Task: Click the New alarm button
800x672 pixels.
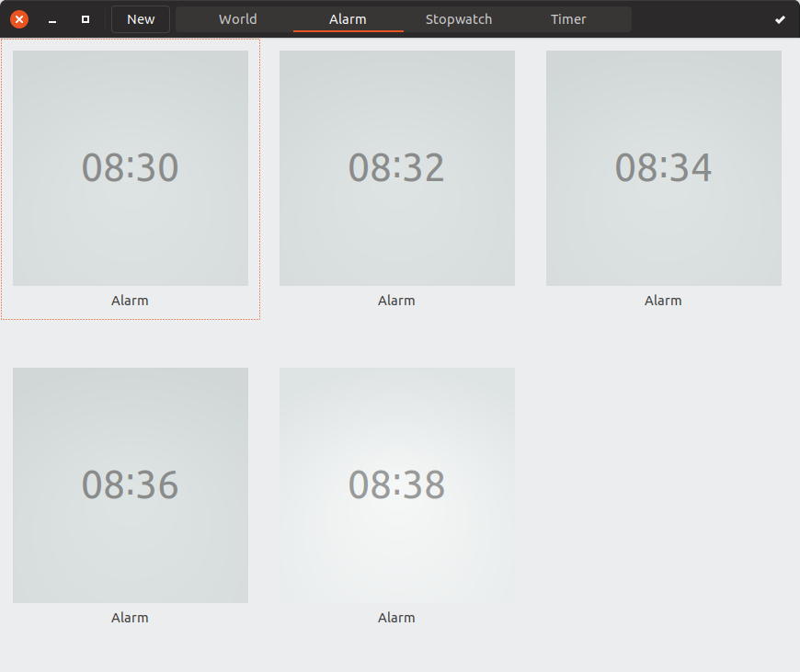Action: point(141,19)
